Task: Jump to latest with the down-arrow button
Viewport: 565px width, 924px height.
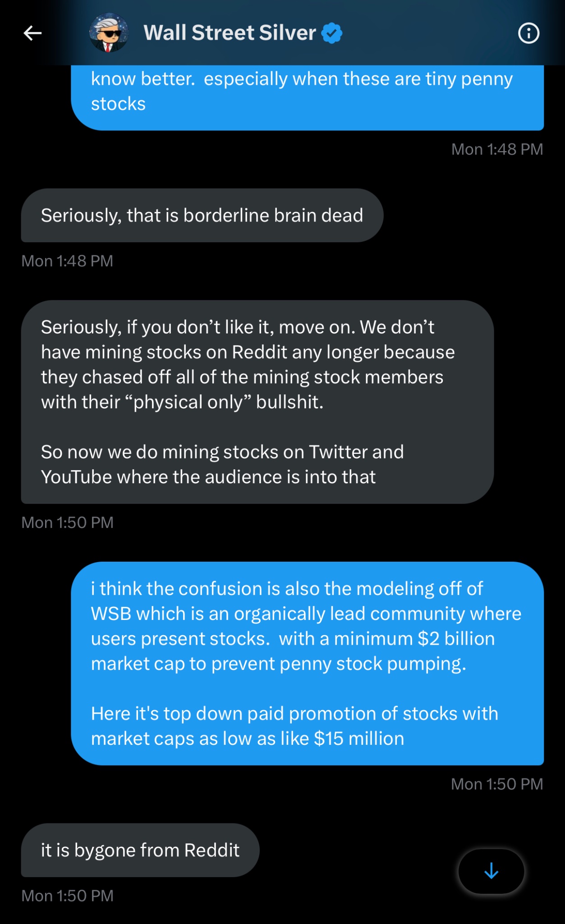Action: click(491, 871)
